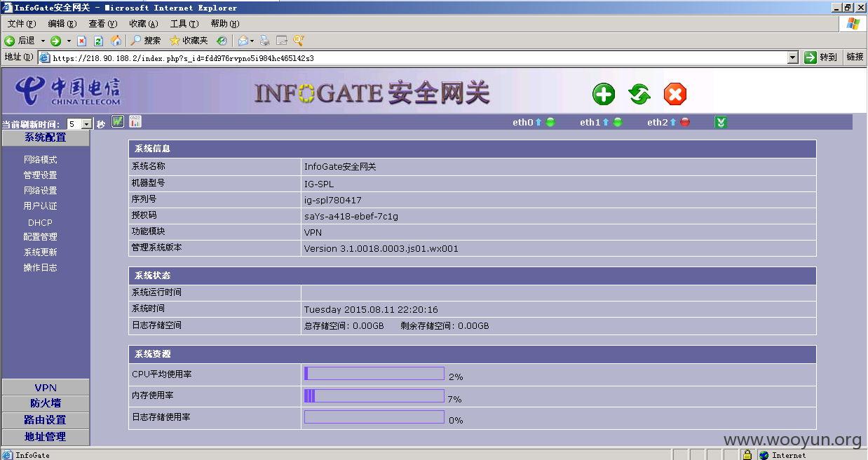Open the IE Favorites (收藏夹) panel

pyautogui.click(x=189, y=41)
